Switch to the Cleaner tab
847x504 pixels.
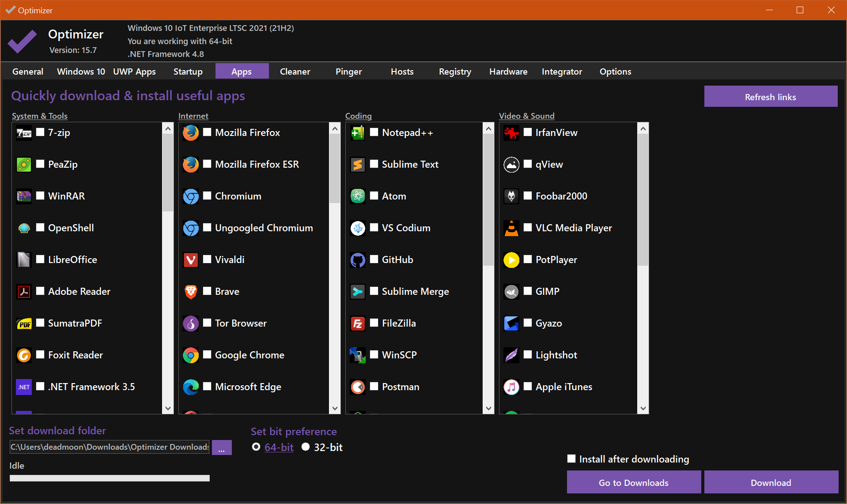coord(295,71)
